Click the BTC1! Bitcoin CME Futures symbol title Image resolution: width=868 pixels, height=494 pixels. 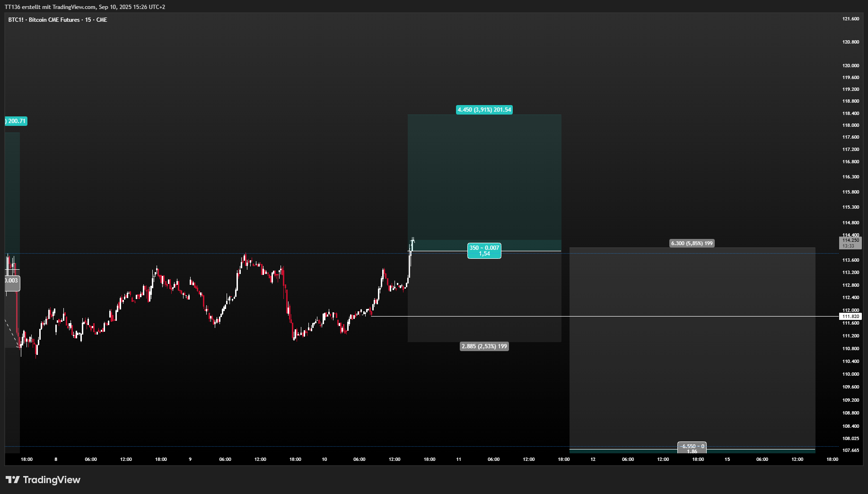coord(58,20)
